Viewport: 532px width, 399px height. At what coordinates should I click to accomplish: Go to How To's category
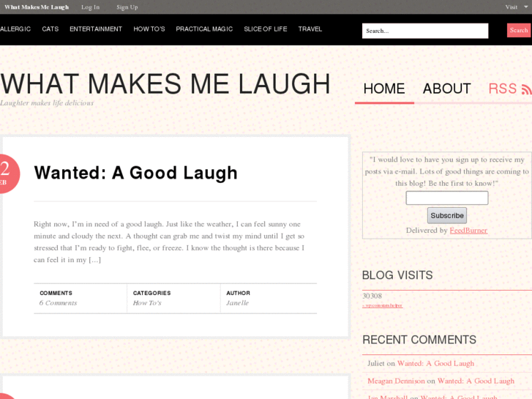click(x=149, y=29)
